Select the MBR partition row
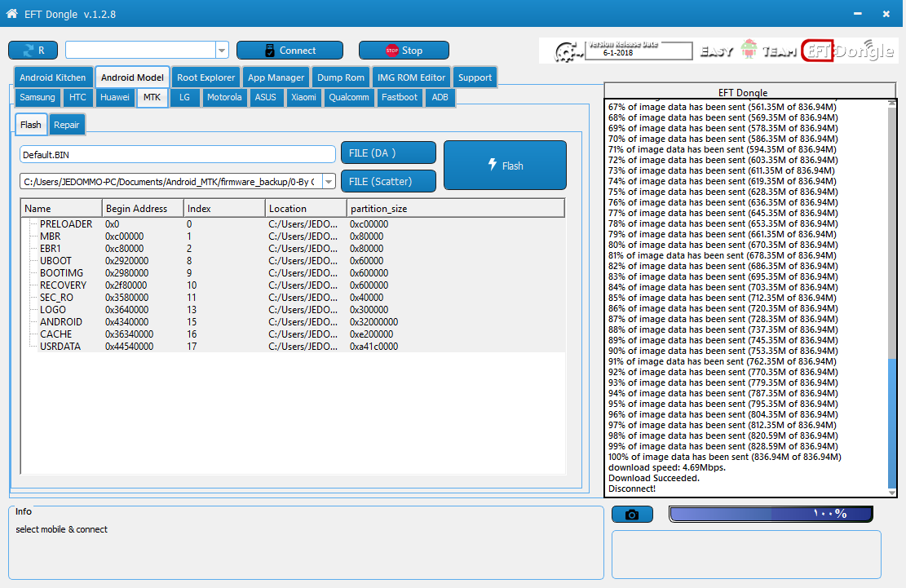This screenshot has width=906, height=588. pos(293,237)
